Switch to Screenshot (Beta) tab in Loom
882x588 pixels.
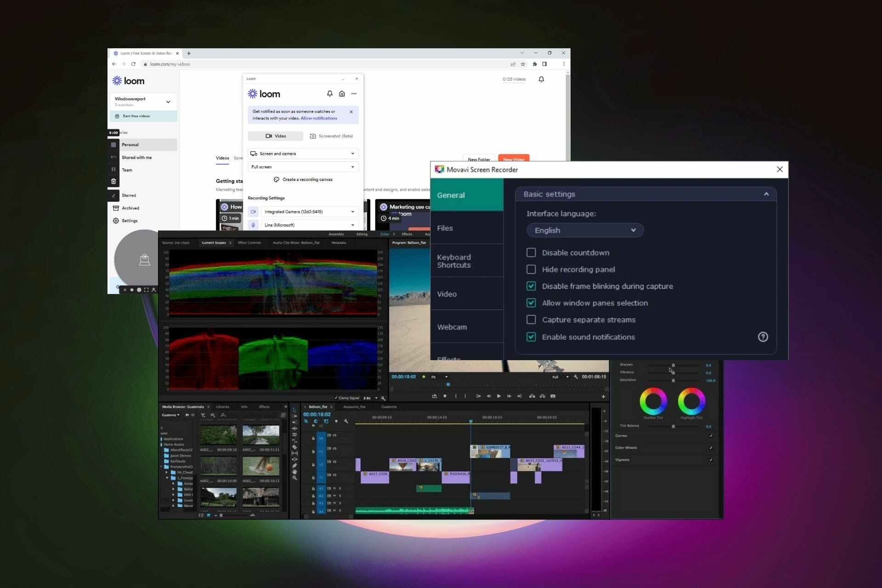(x=331, y=136)
